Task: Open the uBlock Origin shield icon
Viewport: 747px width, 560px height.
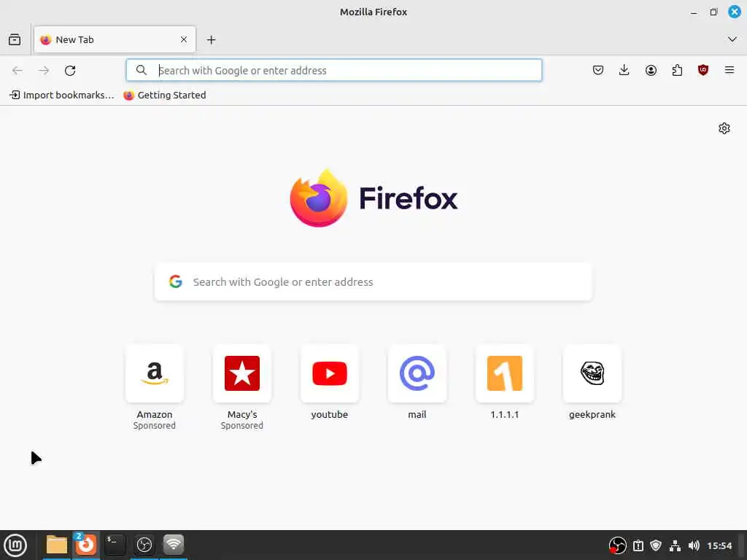Action: (x=703, y=71)
